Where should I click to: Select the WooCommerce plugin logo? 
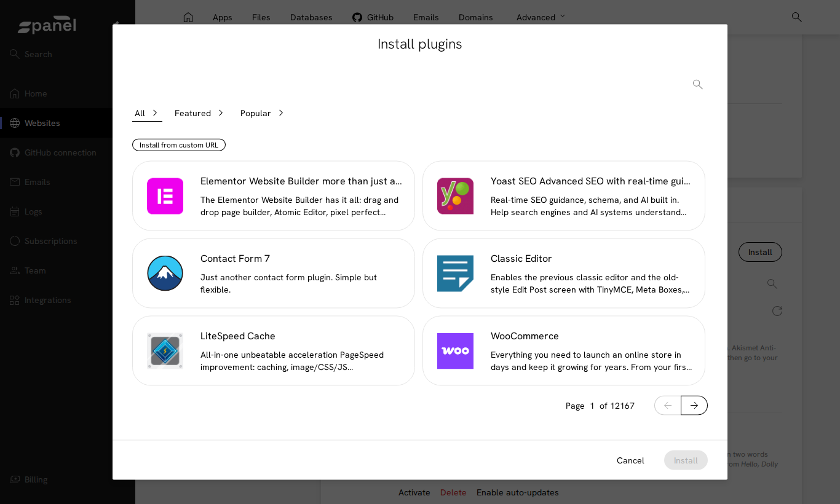[455, 351]
